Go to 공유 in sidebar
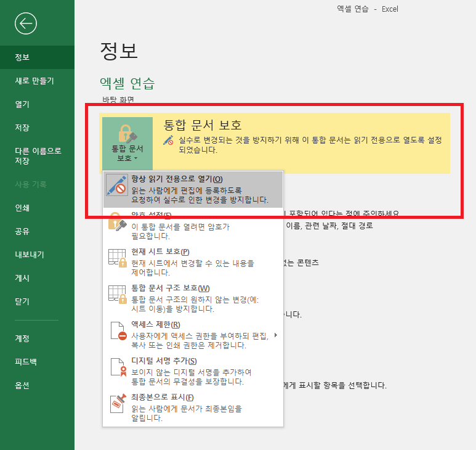476x450 pixels. click(x=37, y=231)
